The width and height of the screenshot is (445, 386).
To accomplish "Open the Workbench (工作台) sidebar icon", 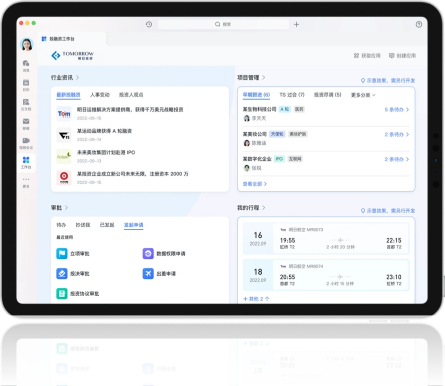I will (26, 162).
